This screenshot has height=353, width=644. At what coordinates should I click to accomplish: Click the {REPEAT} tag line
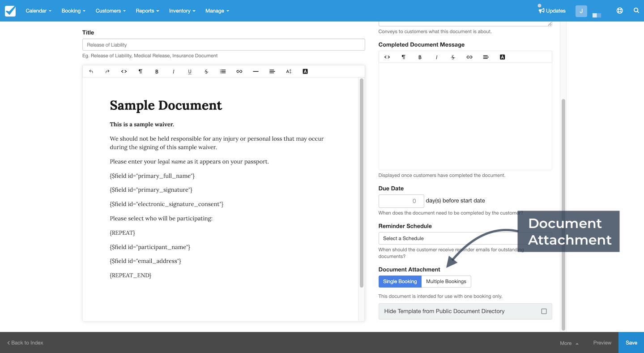122,233
